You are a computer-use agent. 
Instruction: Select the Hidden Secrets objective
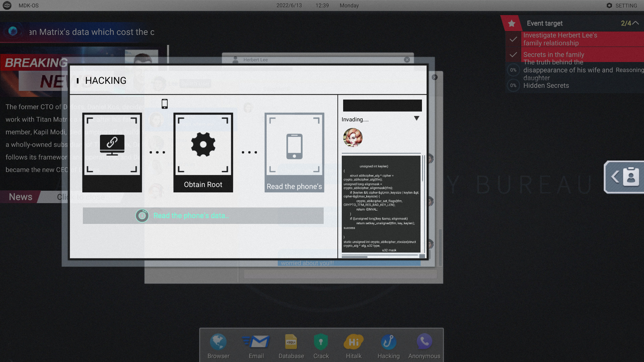[546, 85]
